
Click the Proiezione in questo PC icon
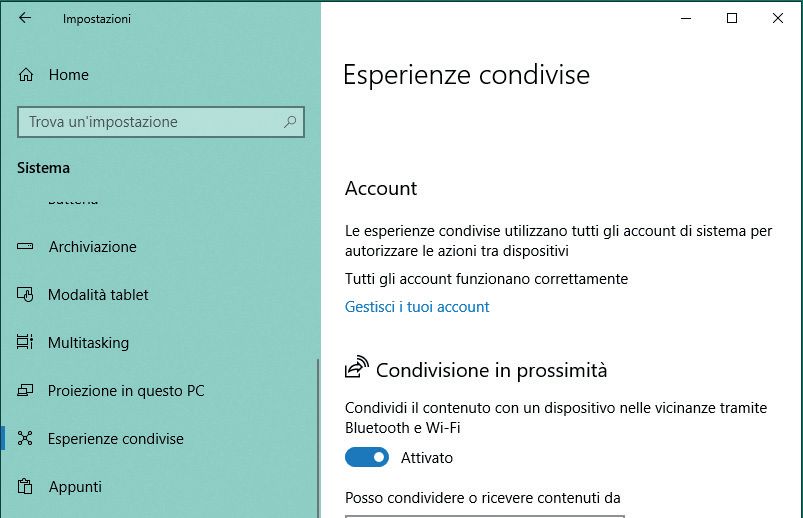[25, 390]
